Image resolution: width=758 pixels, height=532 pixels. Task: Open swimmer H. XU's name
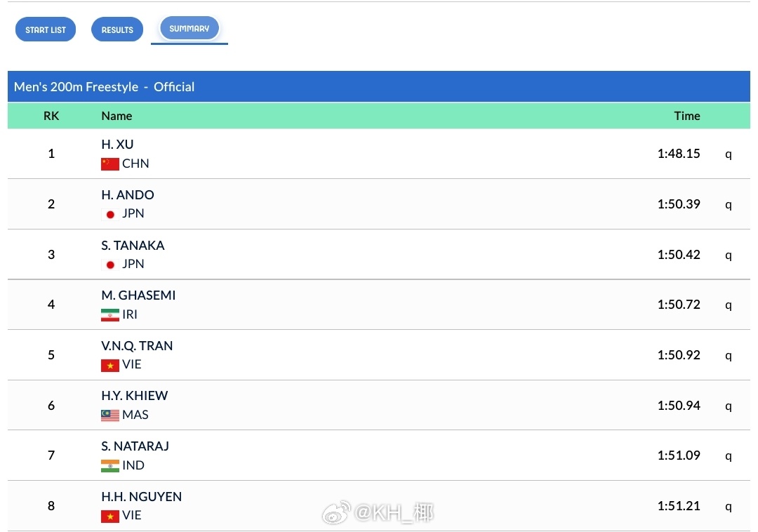tap(117, 144)
